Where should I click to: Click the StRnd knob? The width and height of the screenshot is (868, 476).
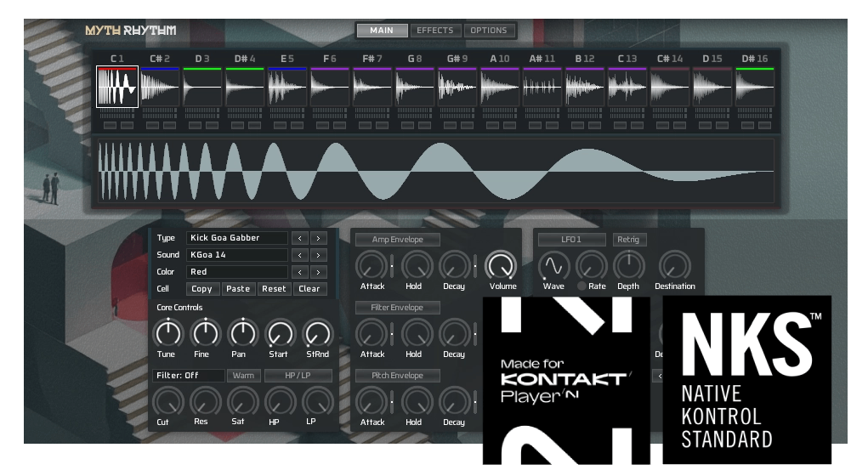tap(318, 333)
